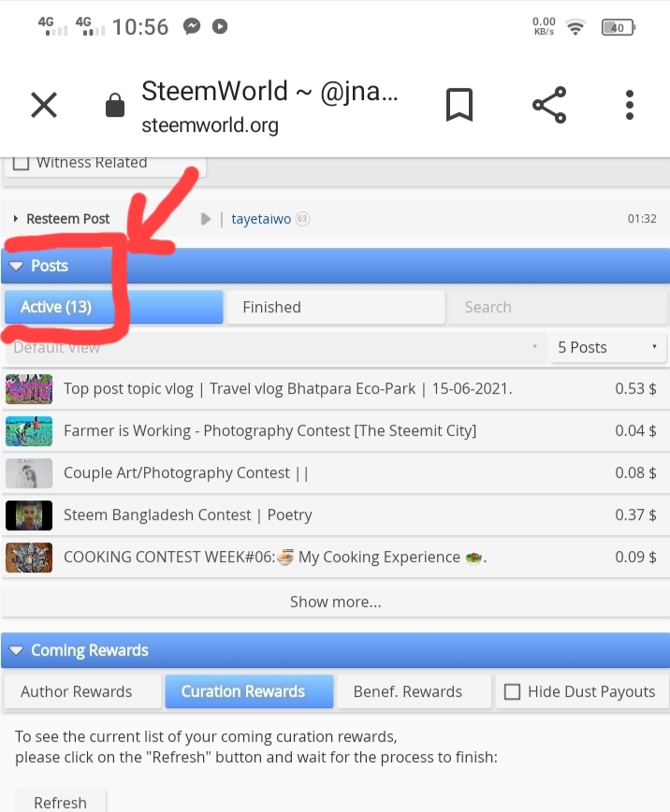Tap the Wi-Fi status icon
Viewport: 670px width, 812px height.
pyautogui.click(x=575, y=27)
